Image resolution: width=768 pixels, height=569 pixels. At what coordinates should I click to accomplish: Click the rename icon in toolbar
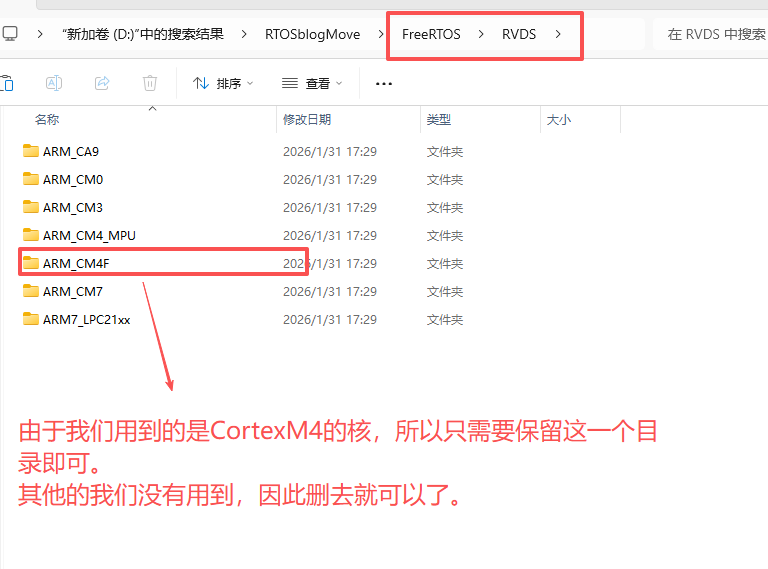click(x=55, y=83)
